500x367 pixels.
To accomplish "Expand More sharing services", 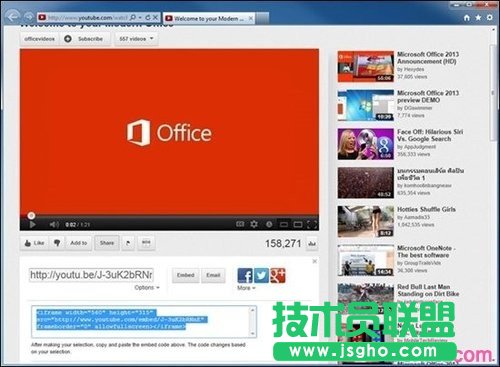I will click(x=246, y=288).
